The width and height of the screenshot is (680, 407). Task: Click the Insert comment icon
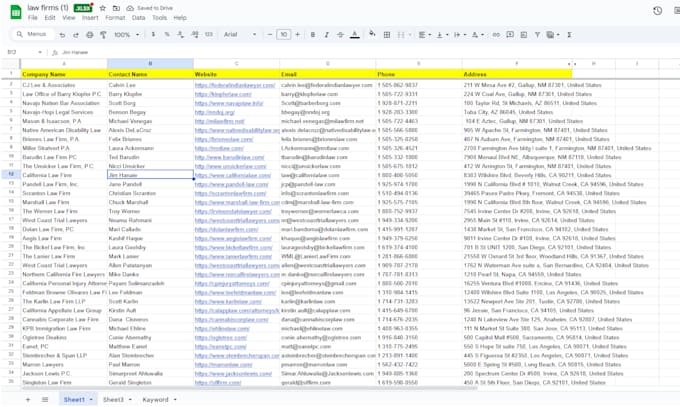(x=510, y=35)
